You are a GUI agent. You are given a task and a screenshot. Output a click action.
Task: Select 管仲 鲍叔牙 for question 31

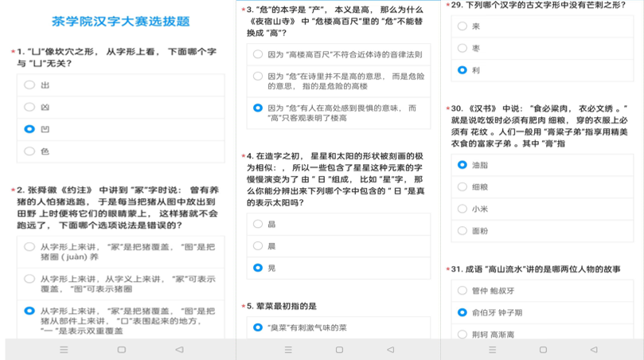(x=463, y=291)
